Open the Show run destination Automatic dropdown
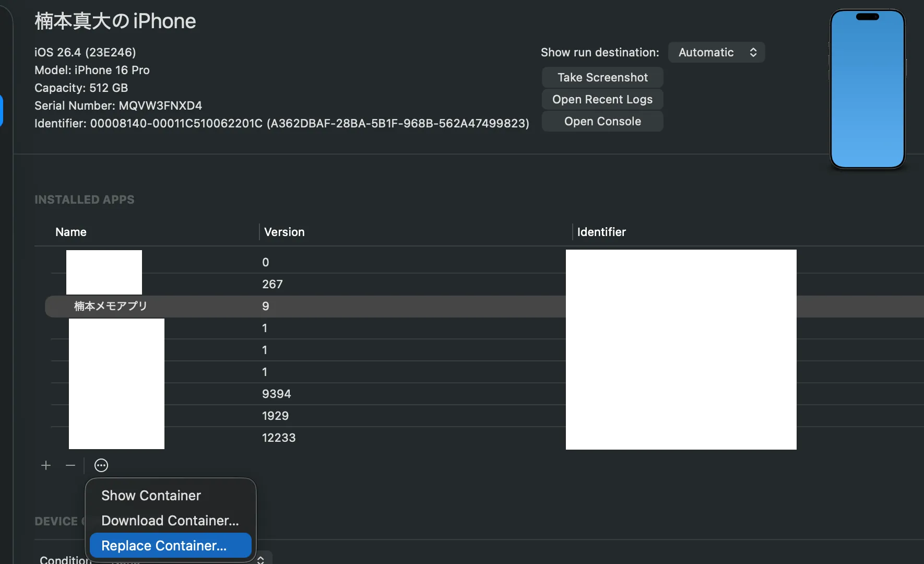The height and width of the screenshot is (564, 924). [x=717, y=52]
